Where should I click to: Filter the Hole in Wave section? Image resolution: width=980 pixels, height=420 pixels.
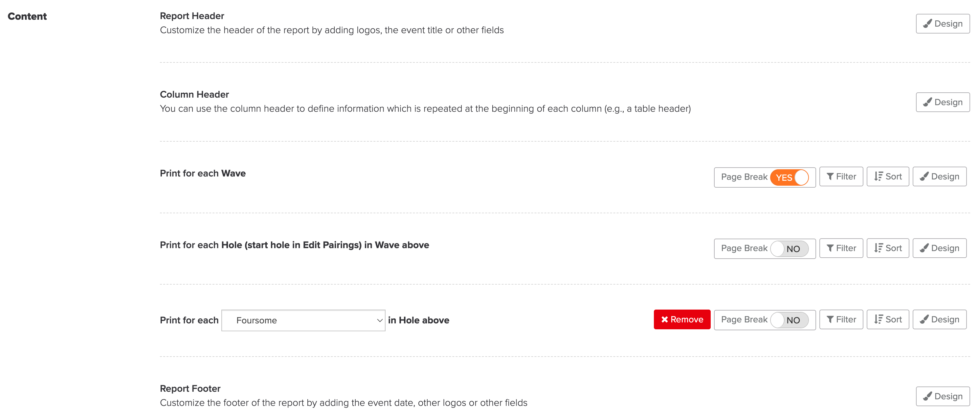841,248
